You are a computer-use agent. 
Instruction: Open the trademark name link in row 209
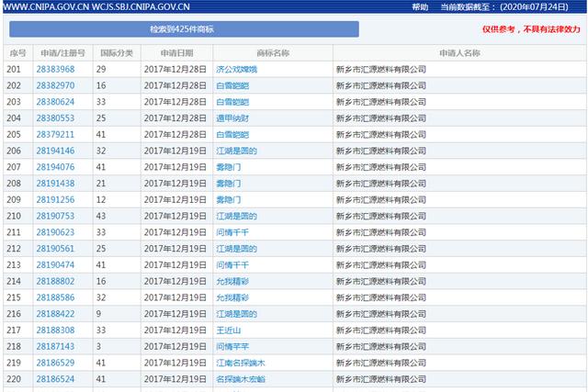229,200
